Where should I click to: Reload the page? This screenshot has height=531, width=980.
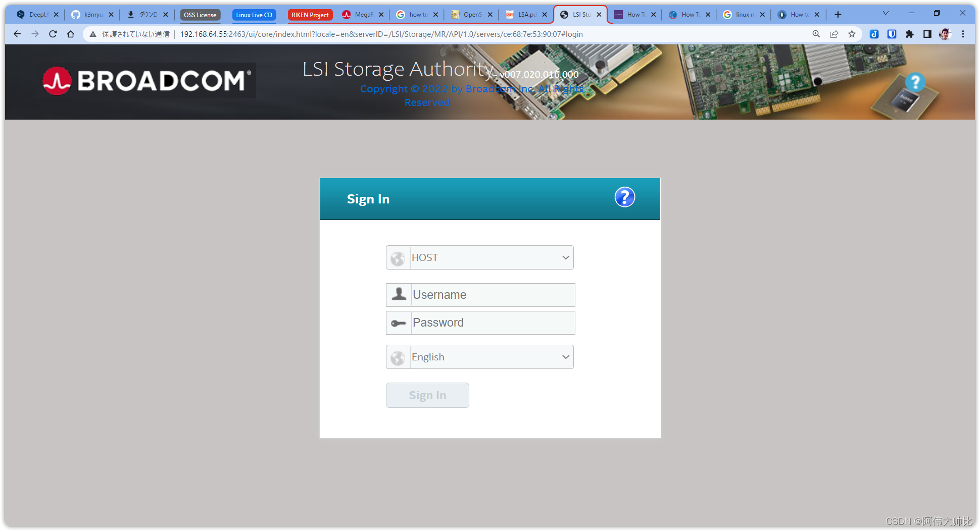(53, 34)
